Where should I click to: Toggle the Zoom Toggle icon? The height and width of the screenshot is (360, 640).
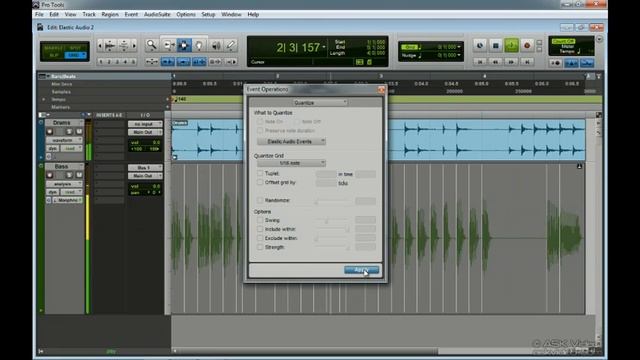(x=151, y=62)
